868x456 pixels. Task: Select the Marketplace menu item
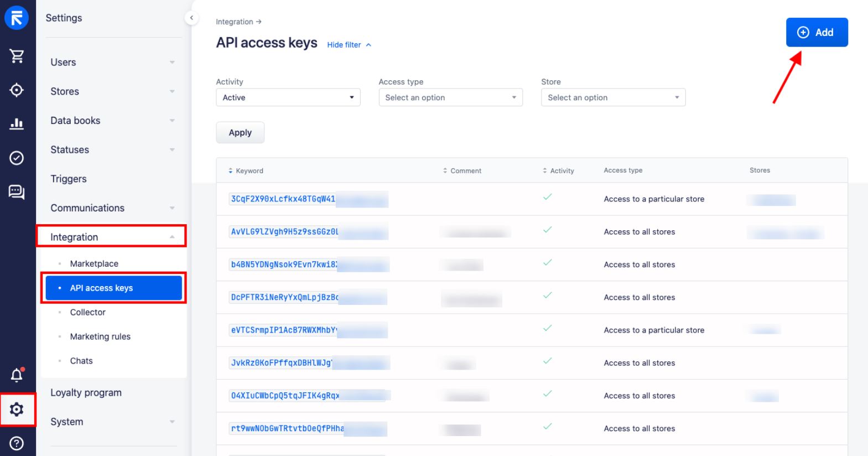tap(94, 263)
